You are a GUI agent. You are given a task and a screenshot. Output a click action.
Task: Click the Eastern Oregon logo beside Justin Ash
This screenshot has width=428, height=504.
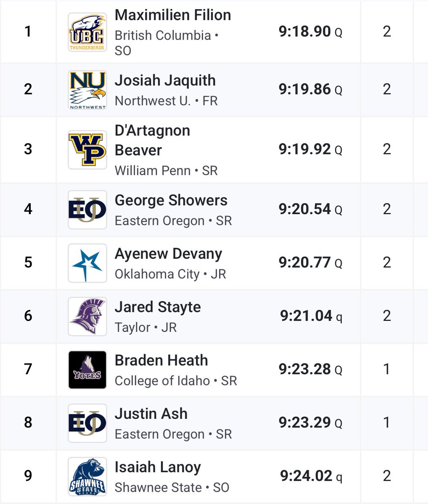click(x=87, y=423)
